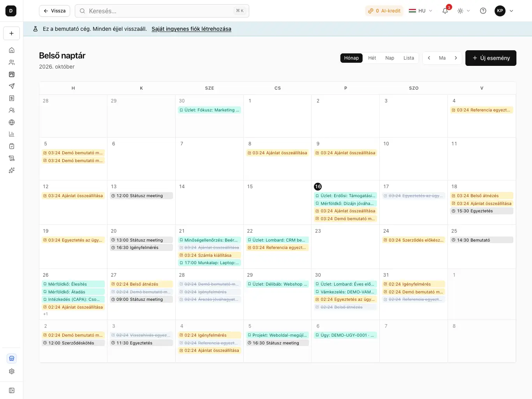
Task: Click the plus quick-create button in sidebar
Action: (x=12, y=34)
